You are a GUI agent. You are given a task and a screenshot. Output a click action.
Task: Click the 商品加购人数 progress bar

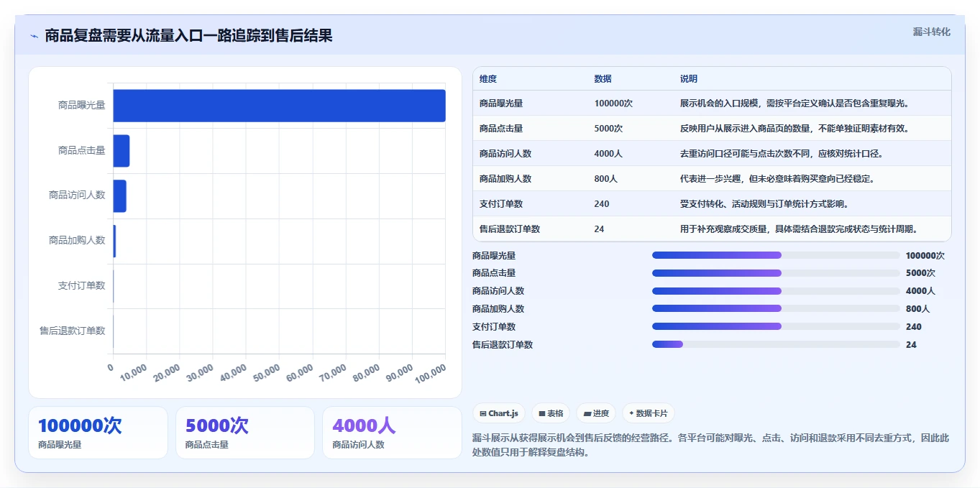coord(776,308)
